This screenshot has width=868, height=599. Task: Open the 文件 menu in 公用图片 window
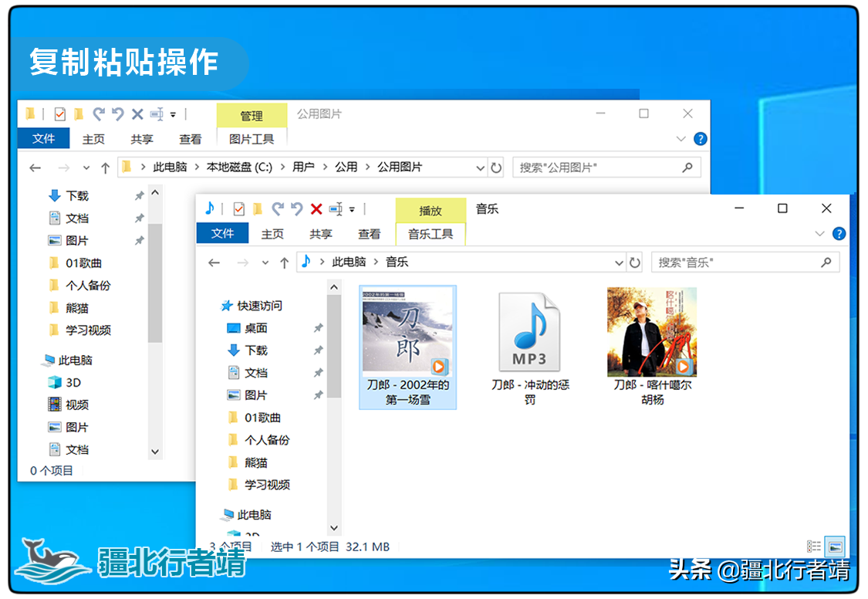[x=44, y=138]
